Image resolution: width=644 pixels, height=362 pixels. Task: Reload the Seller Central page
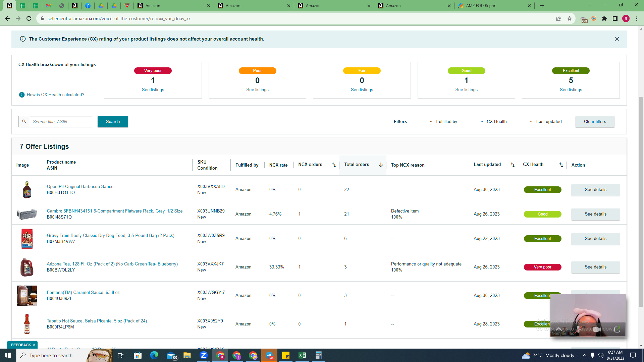pos(29,18)
